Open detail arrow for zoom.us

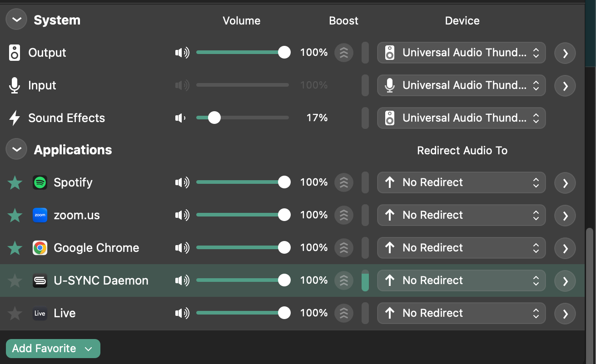tap(565, 215)
